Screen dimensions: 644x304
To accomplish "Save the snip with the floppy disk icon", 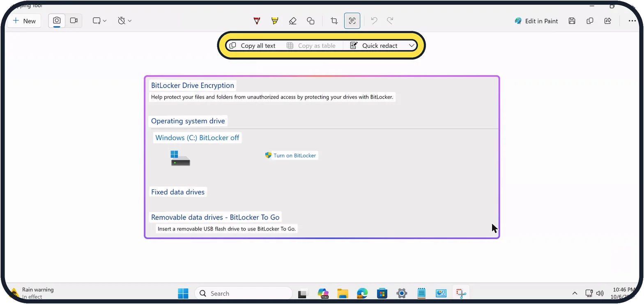I will 572,21.
